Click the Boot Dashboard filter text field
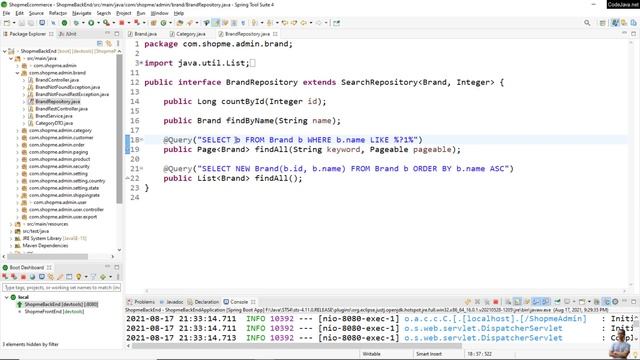 [x=62, y=288]
